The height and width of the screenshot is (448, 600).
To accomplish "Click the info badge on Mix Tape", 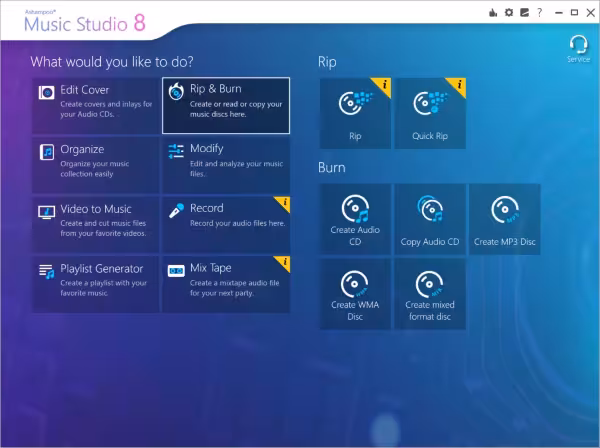I will tap(284, 262).
